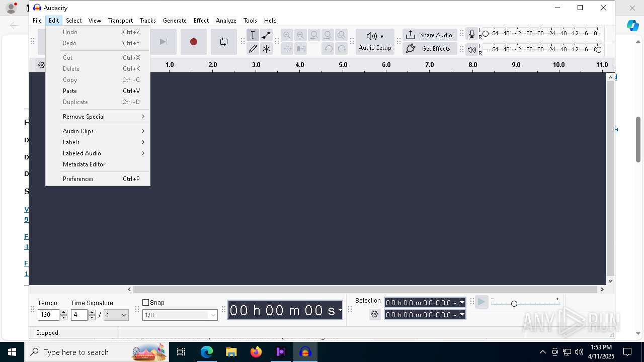This screenshot has height=362, width=644.
Task: Open the Transport menu
Action: pos(120,21)
